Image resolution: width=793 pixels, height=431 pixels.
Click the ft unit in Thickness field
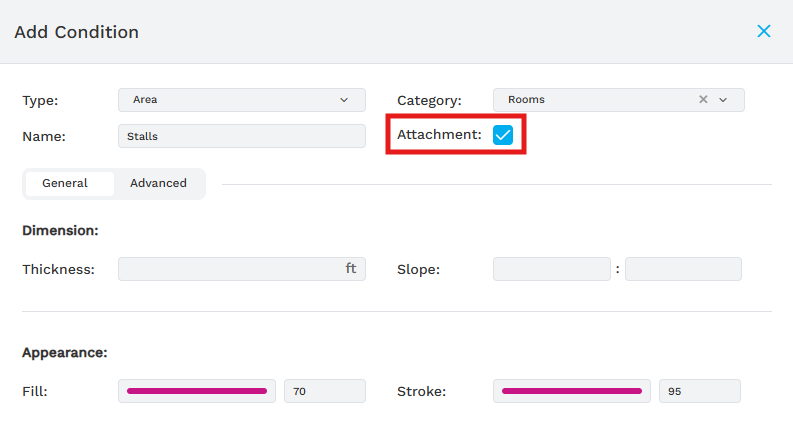pos(351,269)
